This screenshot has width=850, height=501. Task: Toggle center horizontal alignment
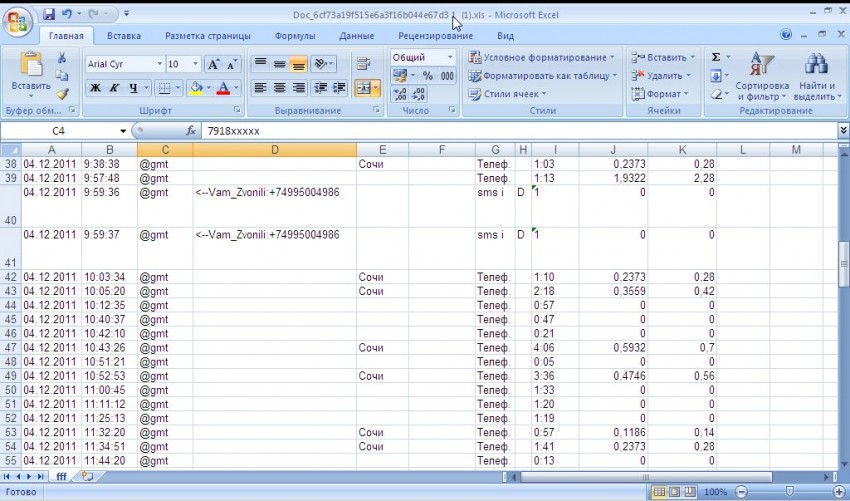coord(280,88)
